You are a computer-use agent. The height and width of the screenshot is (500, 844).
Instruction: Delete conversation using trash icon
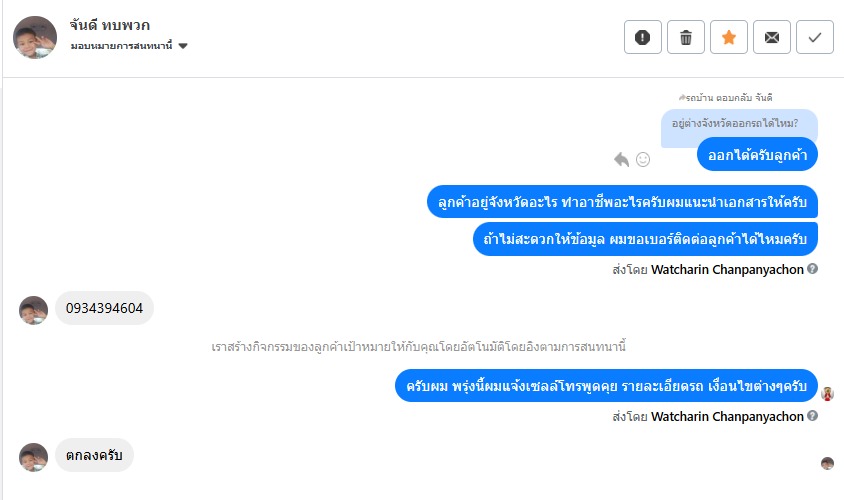click(x=686, y=38)
